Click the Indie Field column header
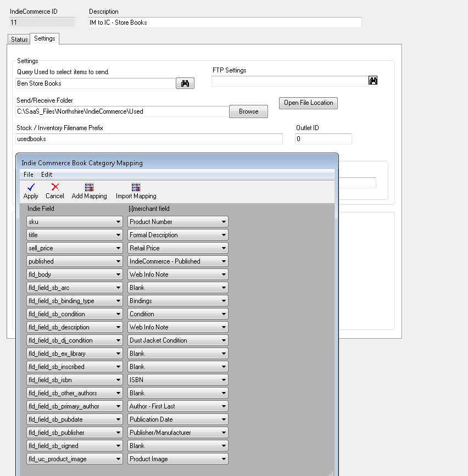The height and width of the screenshot is (476, 468). [x=41, y=209]
